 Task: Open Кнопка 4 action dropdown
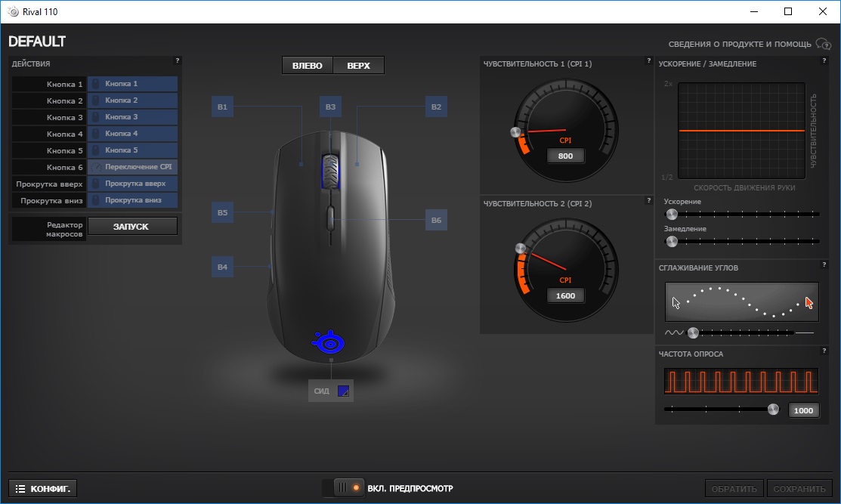coord(132,134)
